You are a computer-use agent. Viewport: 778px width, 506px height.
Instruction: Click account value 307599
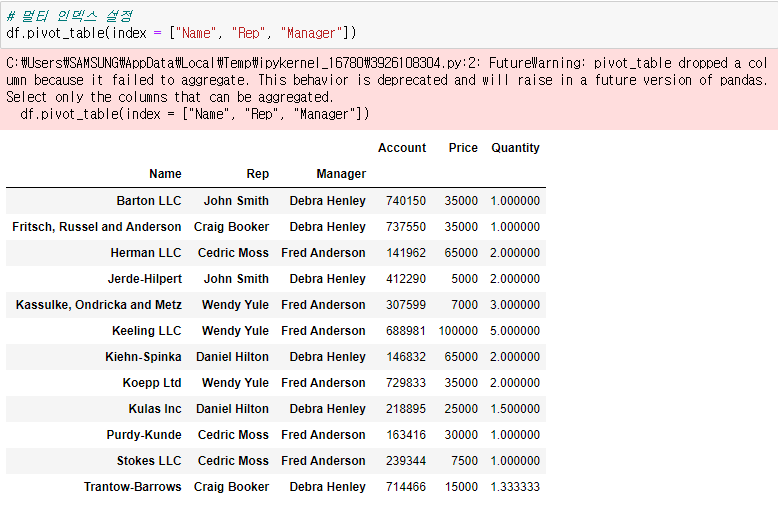coord(406,305)
